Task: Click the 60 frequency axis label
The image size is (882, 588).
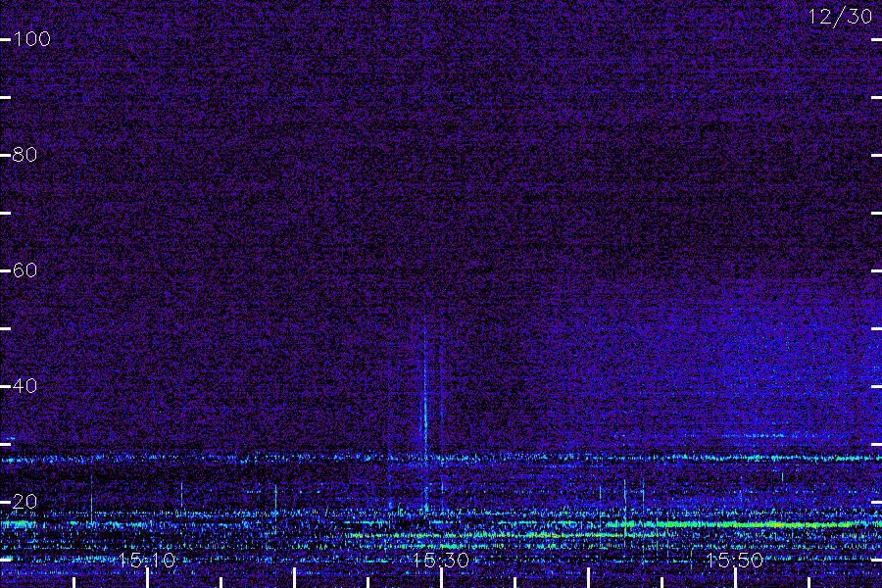Action: coord(24,270)
